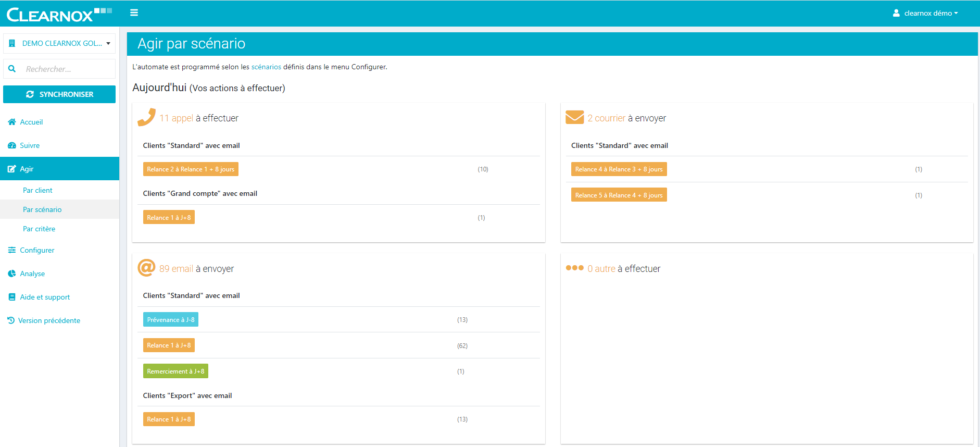Click the (62) count for Relance 1 email
This screenshot has height=447, width=980.
462,346
